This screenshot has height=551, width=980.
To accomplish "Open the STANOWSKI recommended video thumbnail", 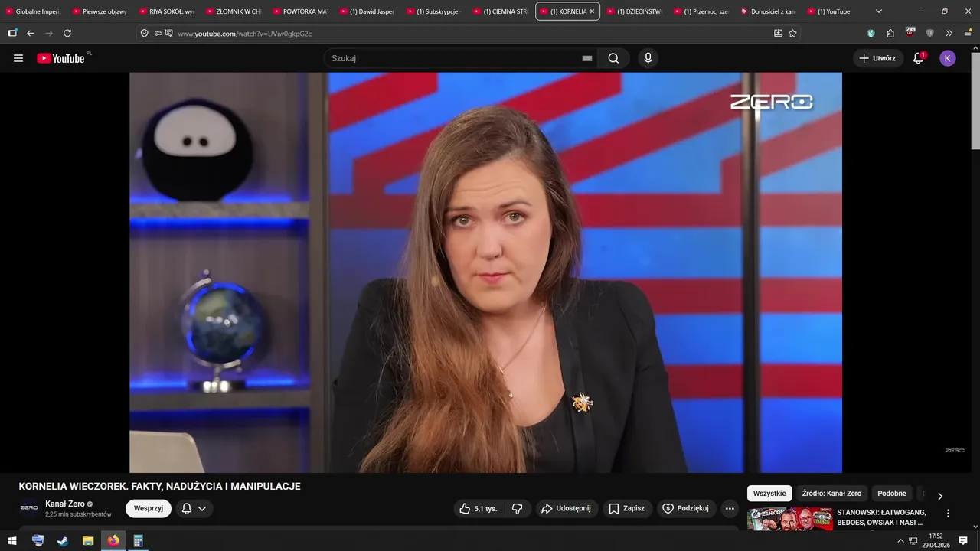I will point(789,519).
